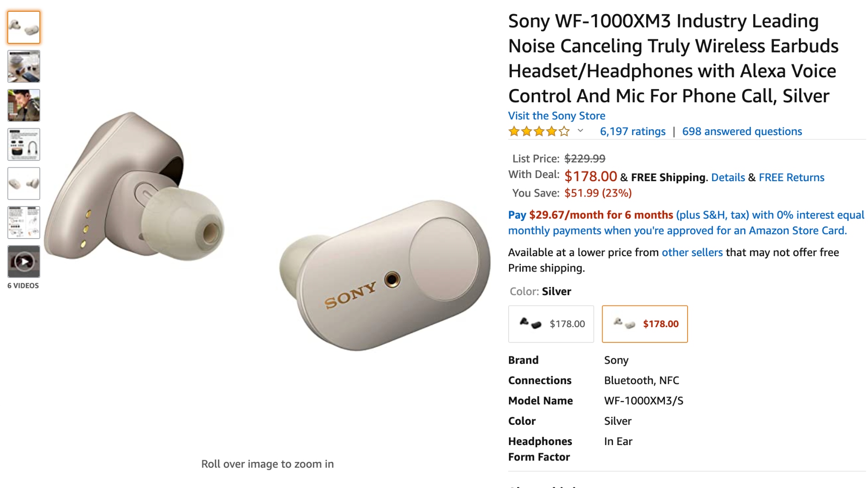Viewport: 868px width, 488px height.
Task: View the third thumbnail showing man wearing earbuds
Action: pos(24,105)
